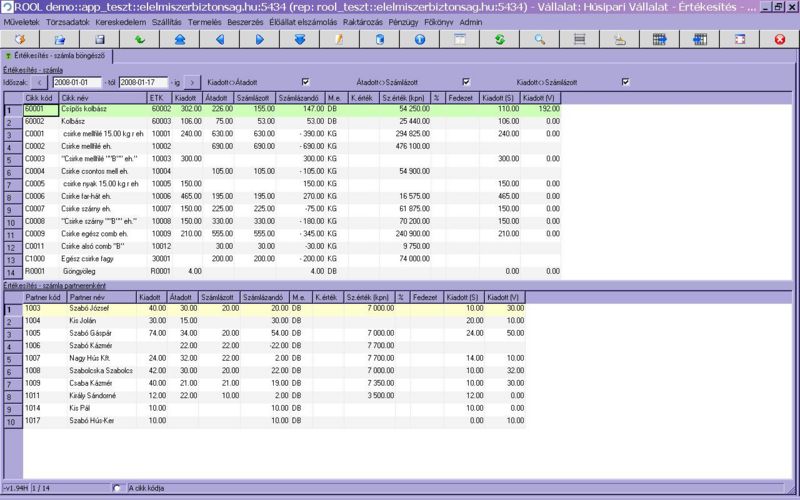800x500 pixels.
Task: Click the blue left arrow previous-record icon
Action: (220, 40)
